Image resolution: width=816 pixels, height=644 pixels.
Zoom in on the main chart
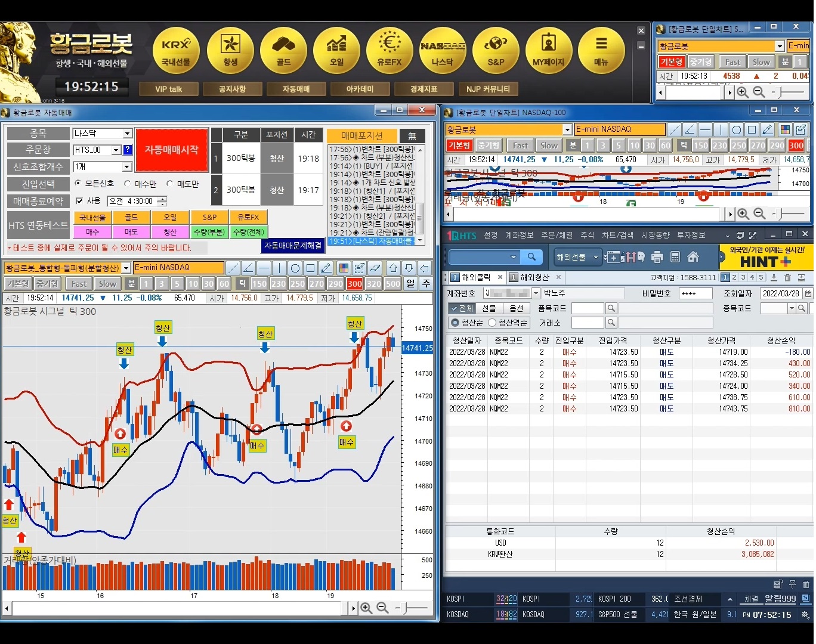point(366,608)
